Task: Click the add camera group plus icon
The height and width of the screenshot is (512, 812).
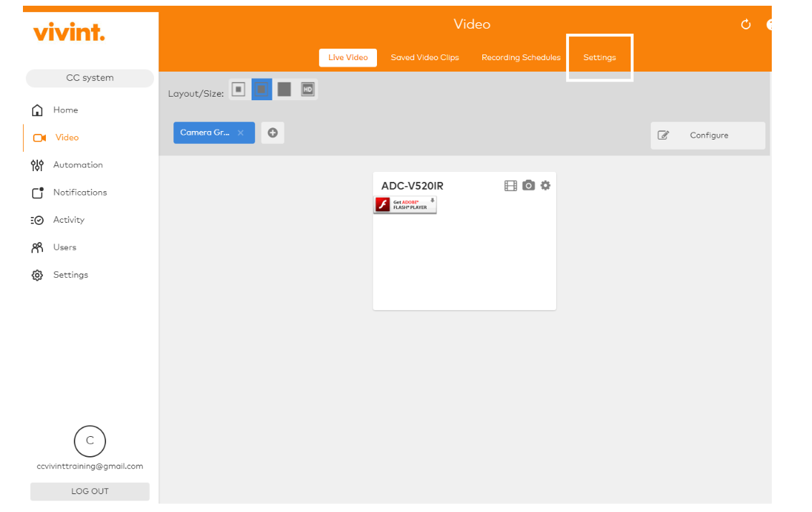Action: [x=272, y=132]
